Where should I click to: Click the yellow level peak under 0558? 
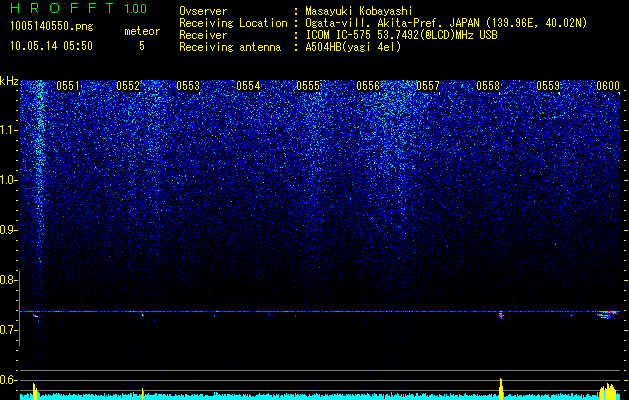[501, 388]
